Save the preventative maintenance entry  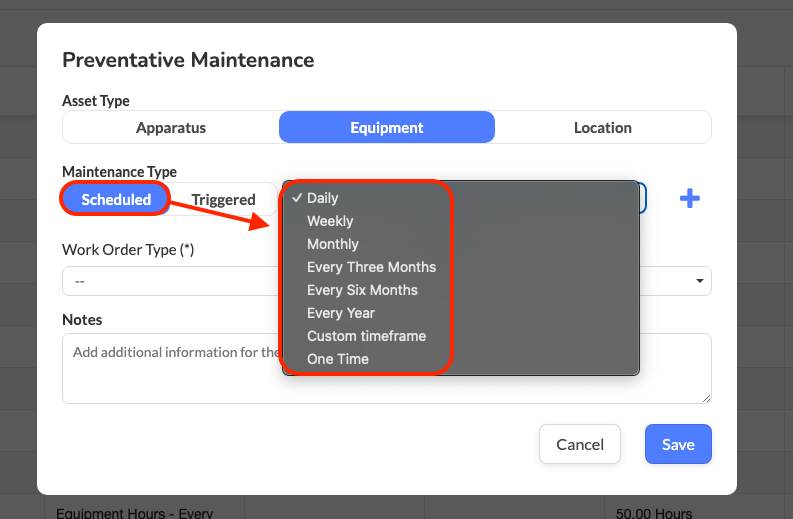[x=677, y=444]
